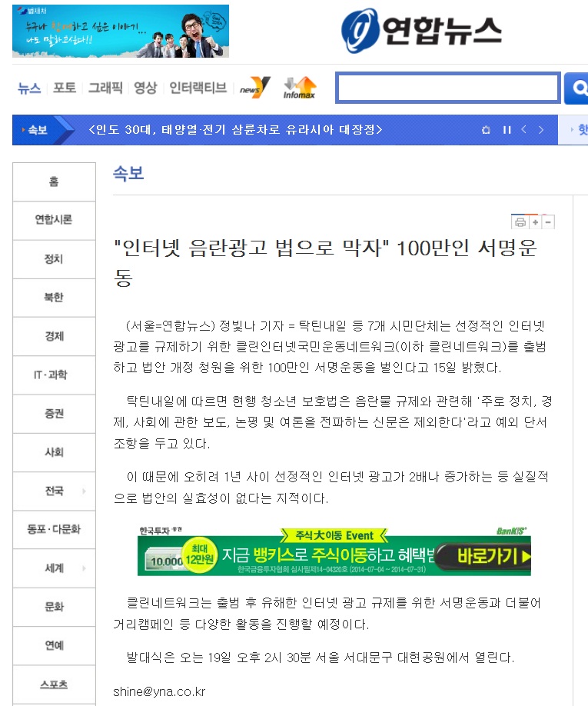
Task: Show next ticker headline
Action: point(541,130)
